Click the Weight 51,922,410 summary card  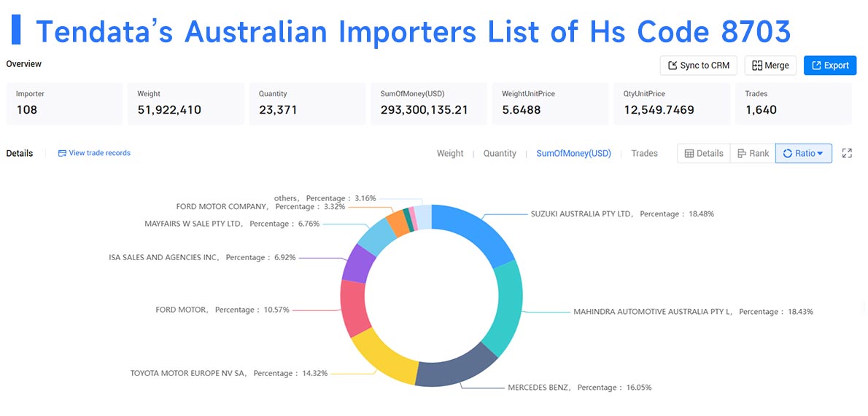186,103
